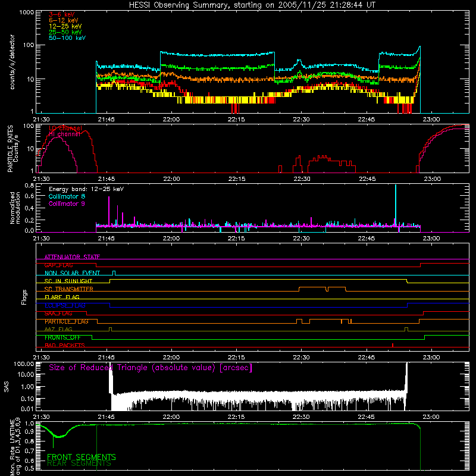476x476 pixels.
Task: Click the GAP_FLAG label
Action: point(58,265)
